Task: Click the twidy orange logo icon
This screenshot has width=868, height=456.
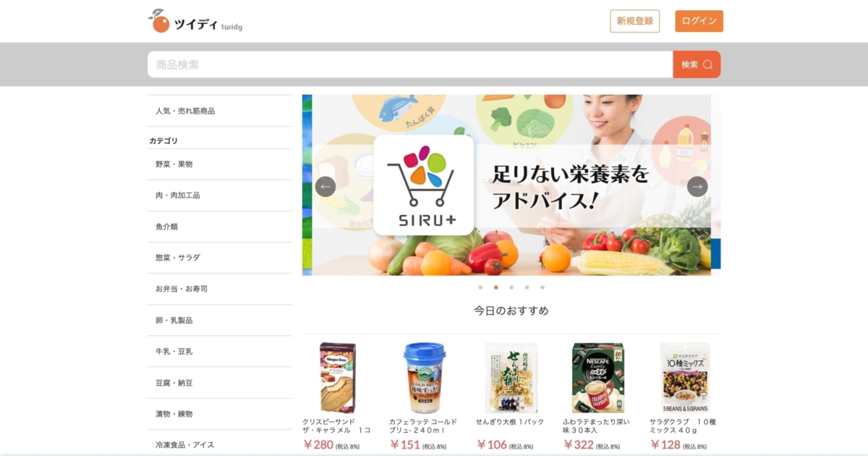Action: tap(159, 21)
